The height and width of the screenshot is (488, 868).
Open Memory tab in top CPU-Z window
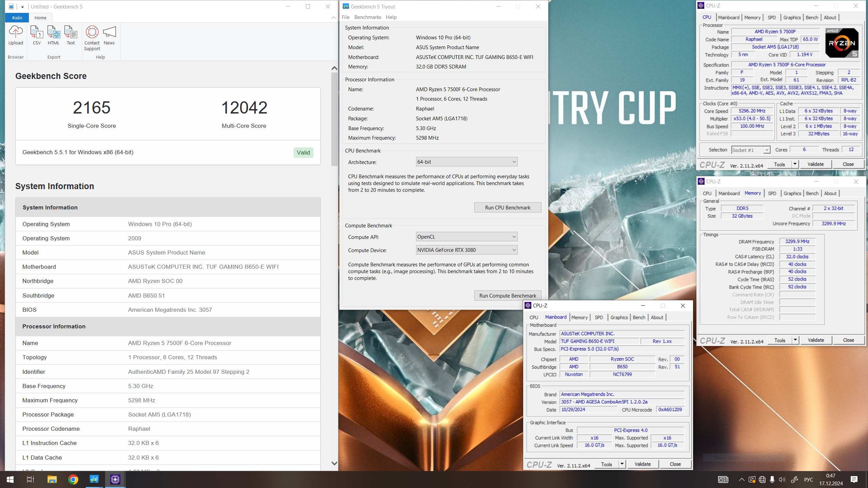click(752, 17)
